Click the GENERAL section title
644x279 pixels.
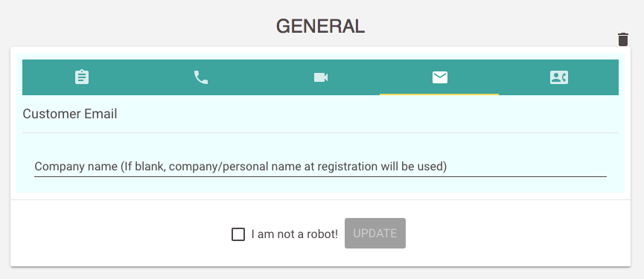(320, 27)
